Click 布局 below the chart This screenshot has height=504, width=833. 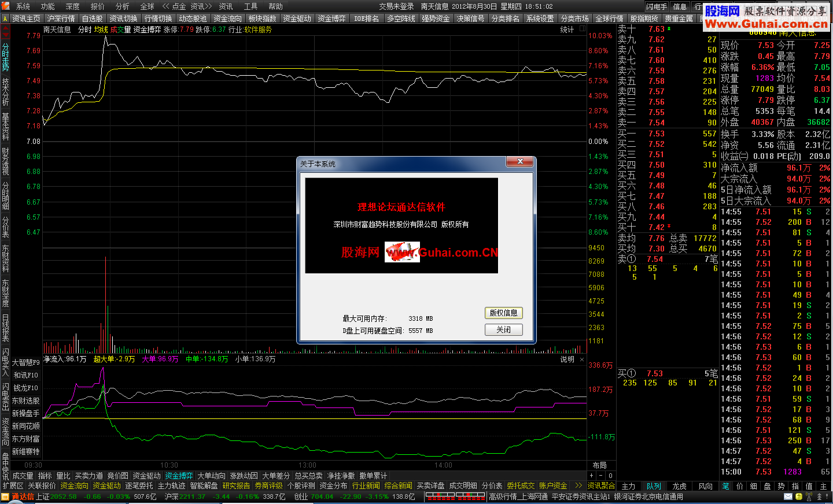coord(599,465)
